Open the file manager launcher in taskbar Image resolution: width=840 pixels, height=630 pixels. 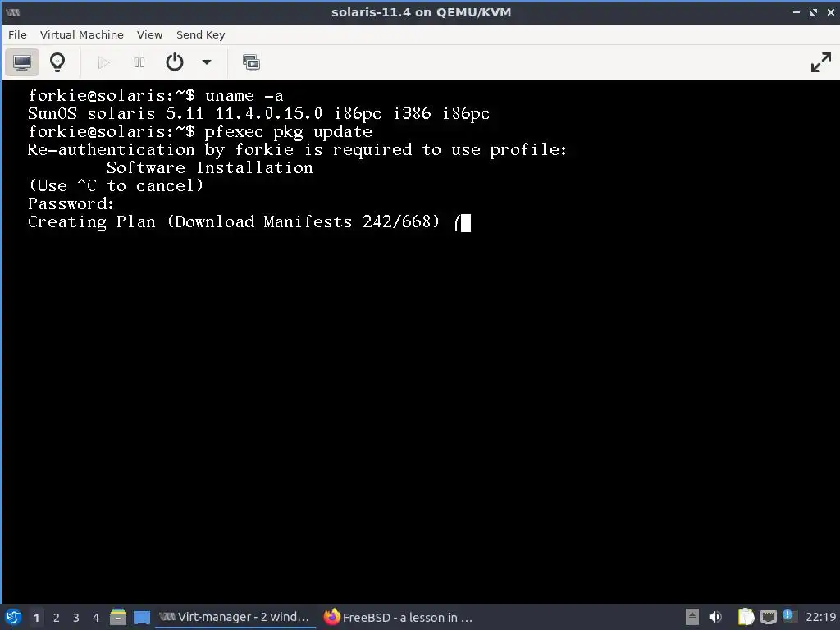[118, 617]
